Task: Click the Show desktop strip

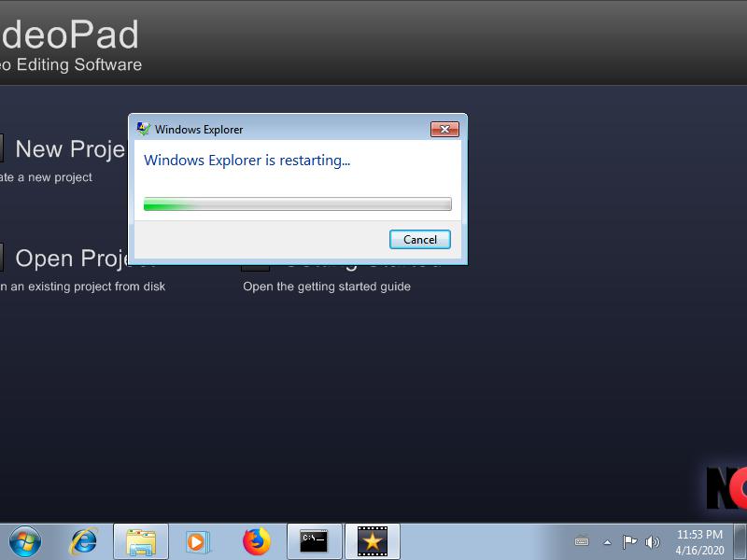Action: (740, 541)
